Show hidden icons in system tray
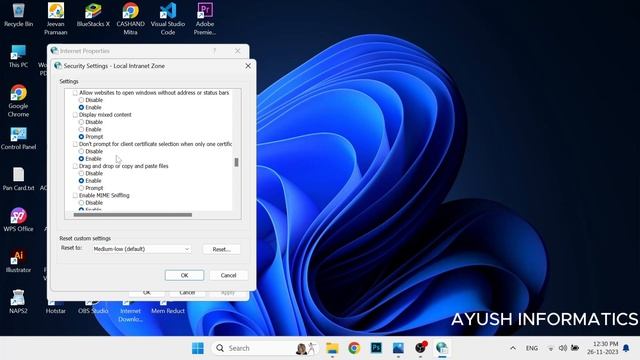Viewport: 640px width, 360px height. click(x=513, y=348)
